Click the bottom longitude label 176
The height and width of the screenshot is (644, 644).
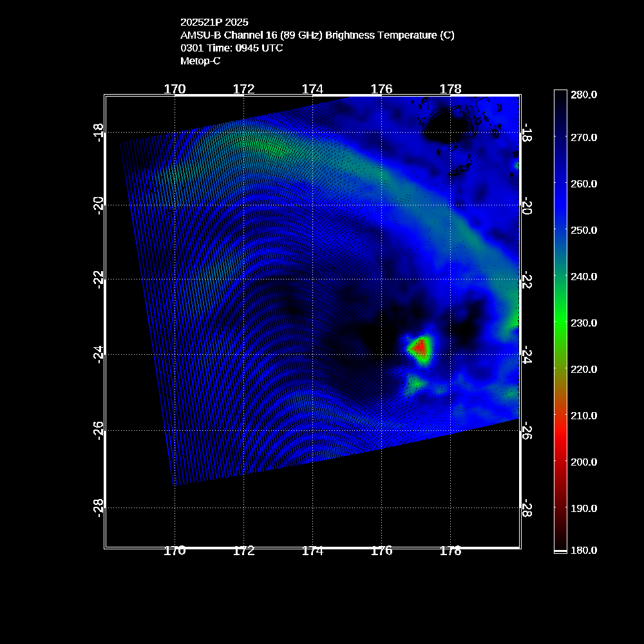pos(381,551)
